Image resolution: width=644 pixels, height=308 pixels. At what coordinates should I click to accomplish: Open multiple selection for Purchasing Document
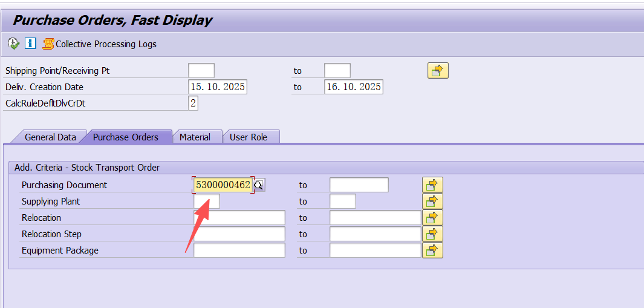pyautogui.click(x=432, y=185)
